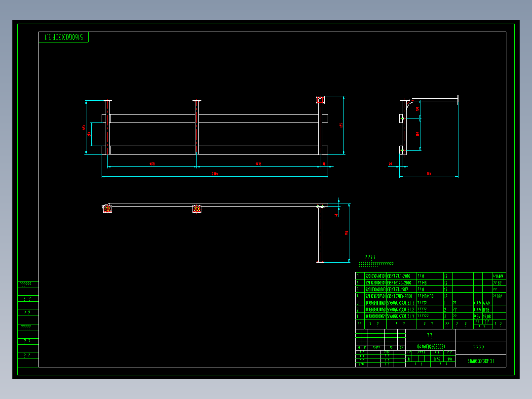
Task: Pick part number "5160GQX3DF.3.1.1" in the parts list
Action: pos(402,316)
